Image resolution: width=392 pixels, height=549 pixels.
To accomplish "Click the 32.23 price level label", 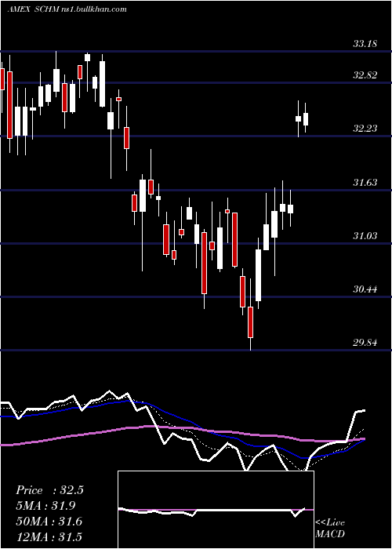I will tap(365, 129).
